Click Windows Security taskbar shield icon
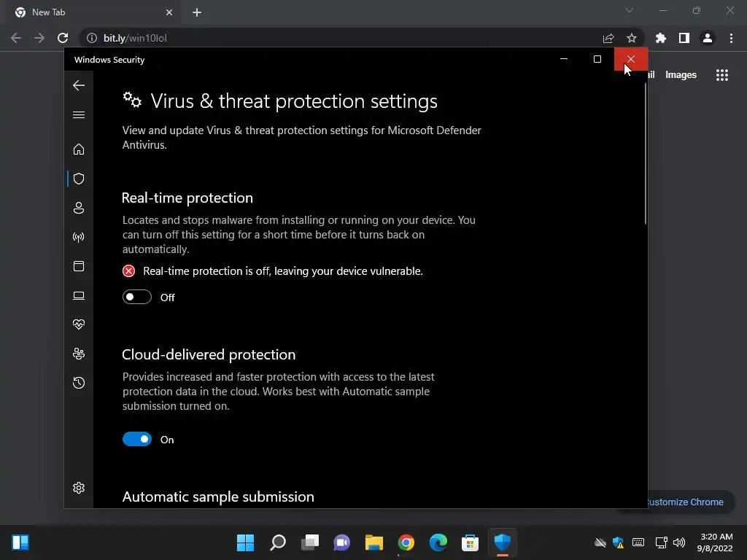Viewport: 747px width, 560px height. click(503, 542)
